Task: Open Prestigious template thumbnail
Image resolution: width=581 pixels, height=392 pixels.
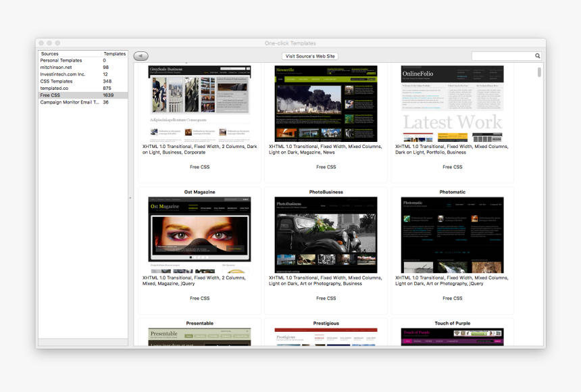Action: coord(326,337)
